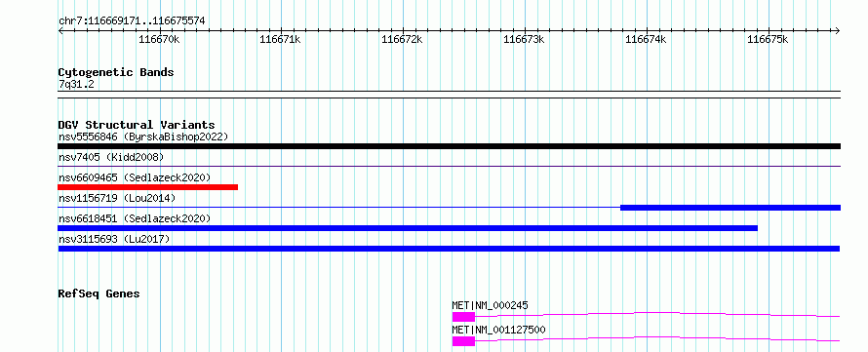
Task: Click the 116670k ruler label
Action: [x=159, y=40]
